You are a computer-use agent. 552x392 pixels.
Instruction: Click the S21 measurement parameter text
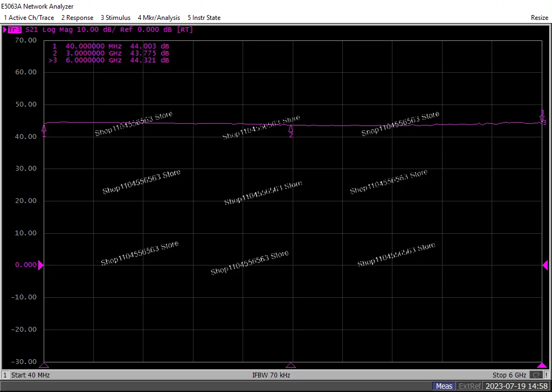[31, 30]
